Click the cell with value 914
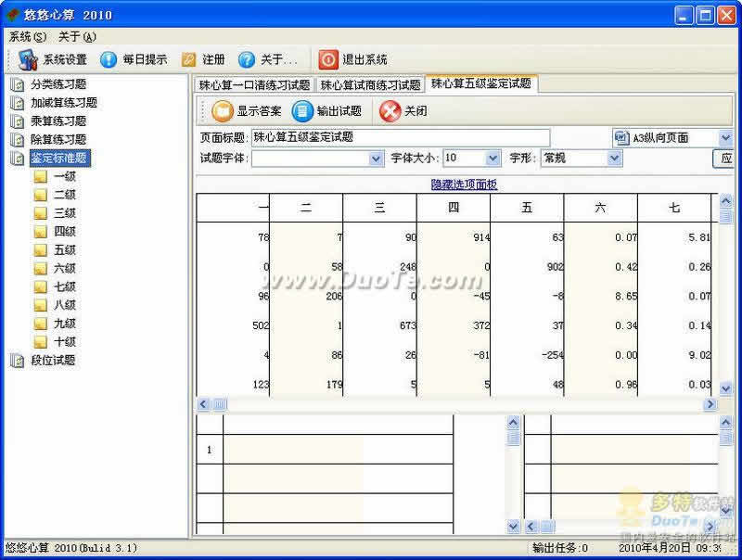742x560 pixels. click(x=454, y=237)
